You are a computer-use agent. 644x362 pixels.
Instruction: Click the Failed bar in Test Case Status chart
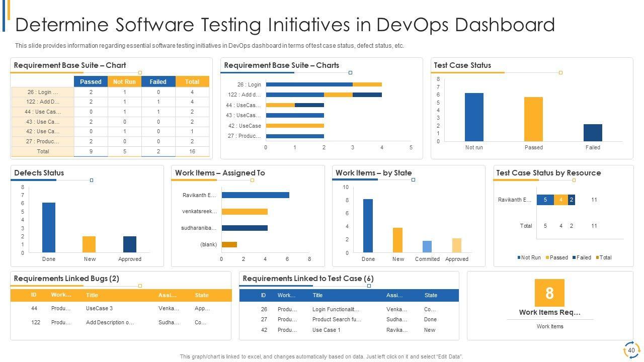pos(593,133)
